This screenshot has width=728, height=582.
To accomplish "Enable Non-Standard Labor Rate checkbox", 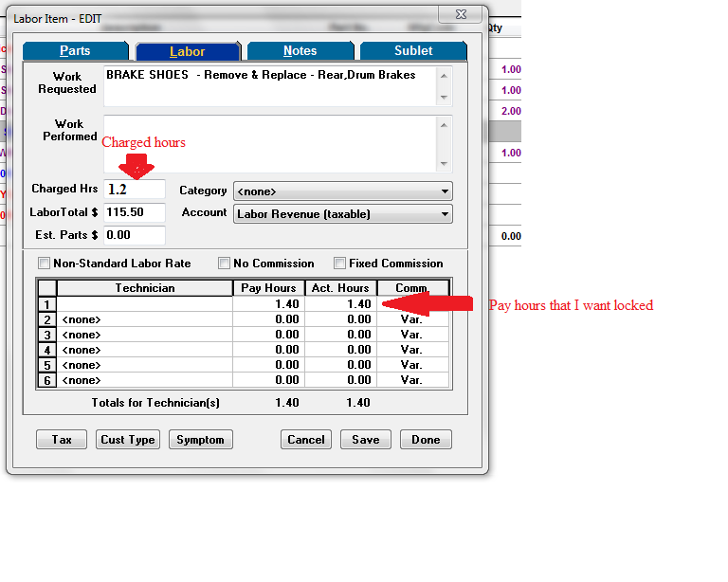I will [x=45, y=264].
